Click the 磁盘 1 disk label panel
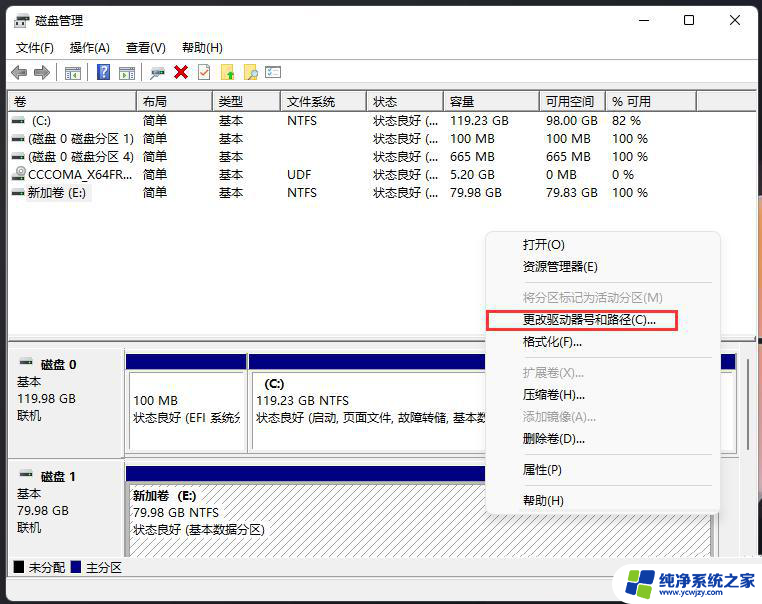The height and width of the screenshot is (604, 762). [x=66, y=509]
